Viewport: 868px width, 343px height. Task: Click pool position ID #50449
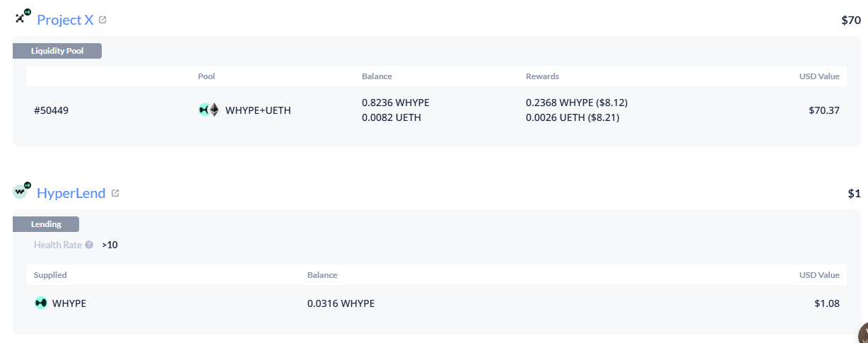click(51, 110)
